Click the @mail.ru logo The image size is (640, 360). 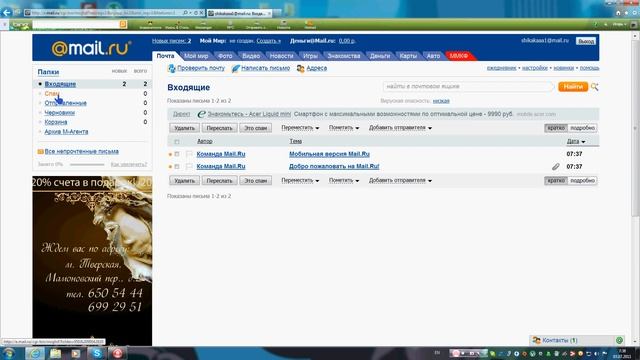pos(91,48)
